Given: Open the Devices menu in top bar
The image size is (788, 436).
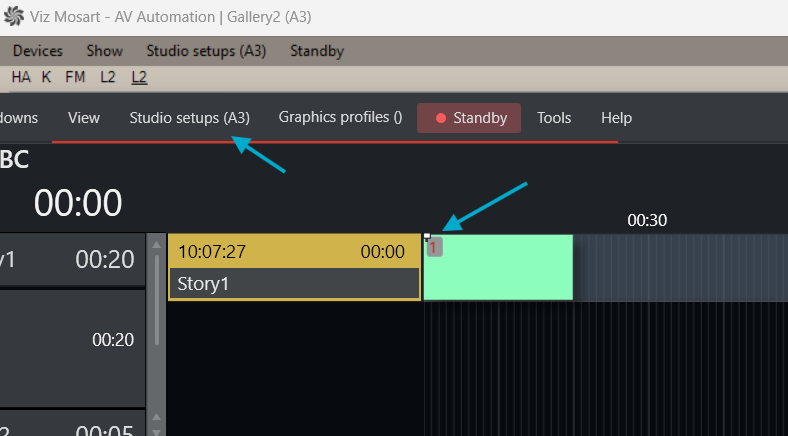Looking at the screenshot, I should (x=37, y=51).
